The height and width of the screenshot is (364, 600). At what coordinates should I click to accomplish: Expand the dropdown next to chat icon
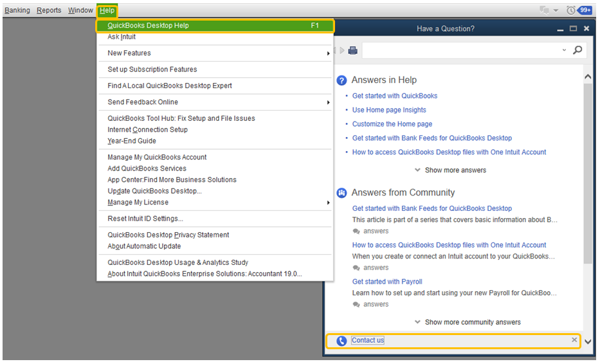click(556, 11)
